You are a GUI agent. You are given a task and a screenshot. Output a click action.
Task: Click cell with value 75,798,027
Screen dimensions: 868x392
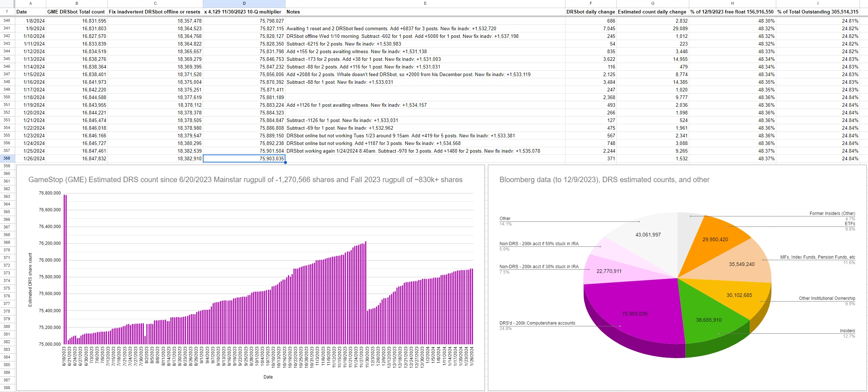coord(244,21)
